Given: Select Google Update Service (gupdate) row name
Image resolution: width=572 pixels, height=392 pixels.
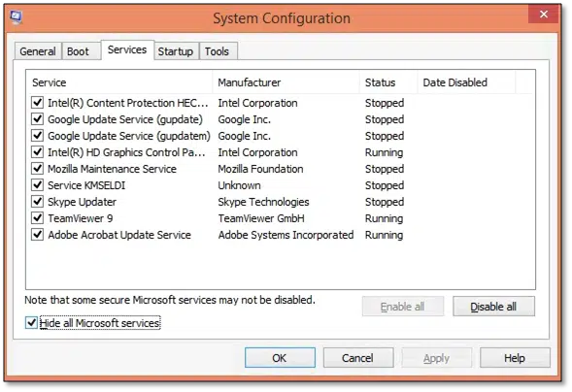Looking at the screenshot, I should click(125, 119).
